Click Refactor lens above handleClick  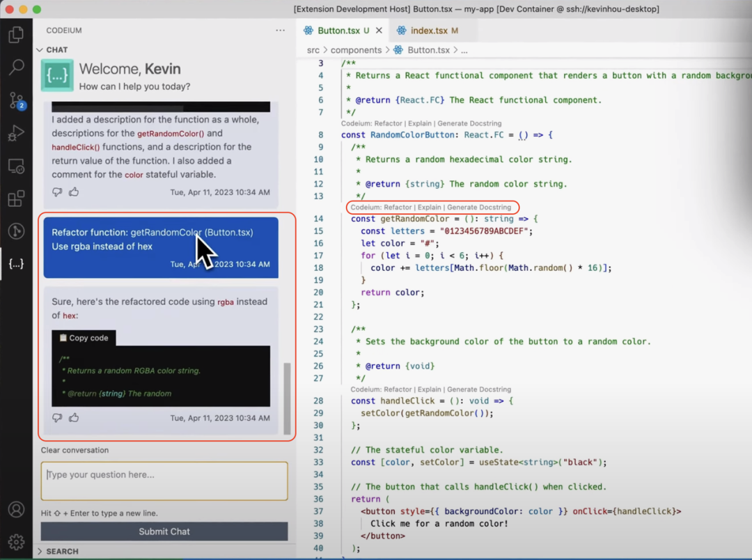(x=398, y=389)
